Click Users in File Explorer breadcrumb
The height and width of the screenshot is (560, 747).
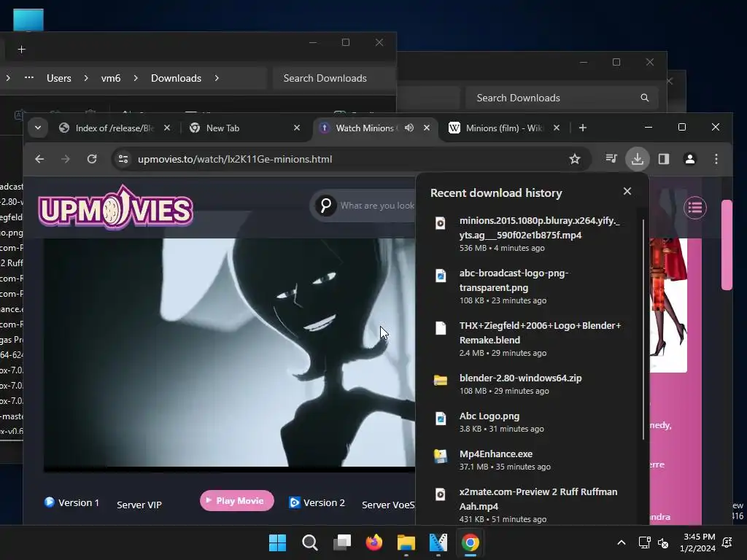click(58, 78)
